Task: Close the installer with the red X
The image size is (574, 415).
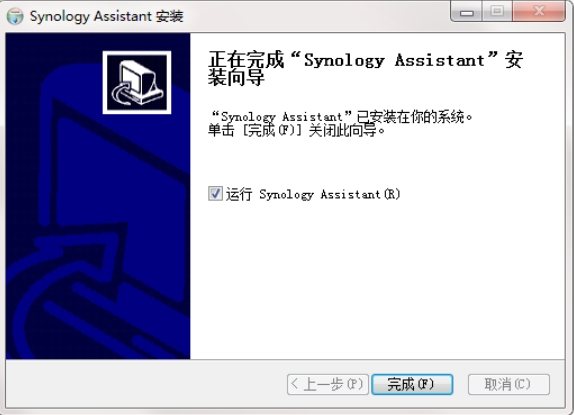Action: (539, 12)
